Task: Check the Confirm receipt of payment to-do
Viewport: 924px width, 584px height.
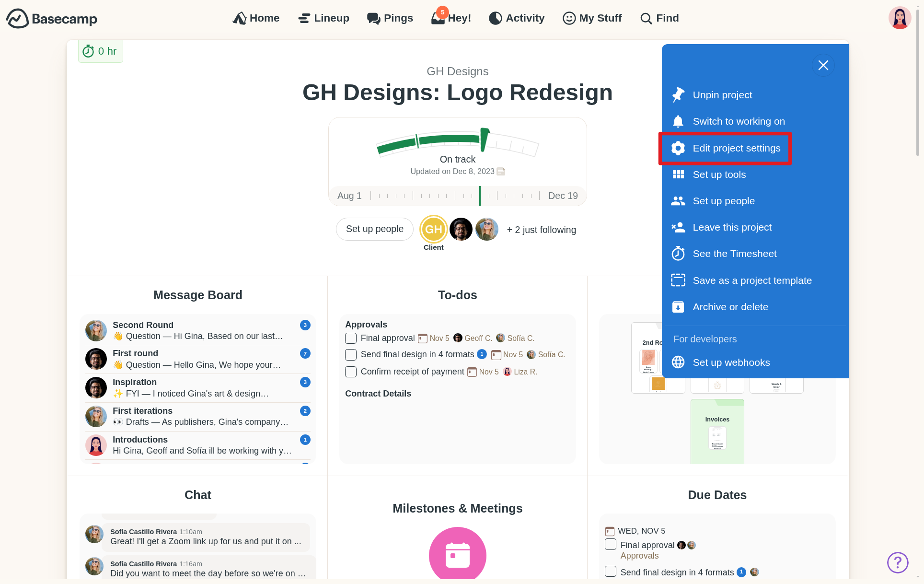Action: (x=351, y=372)
